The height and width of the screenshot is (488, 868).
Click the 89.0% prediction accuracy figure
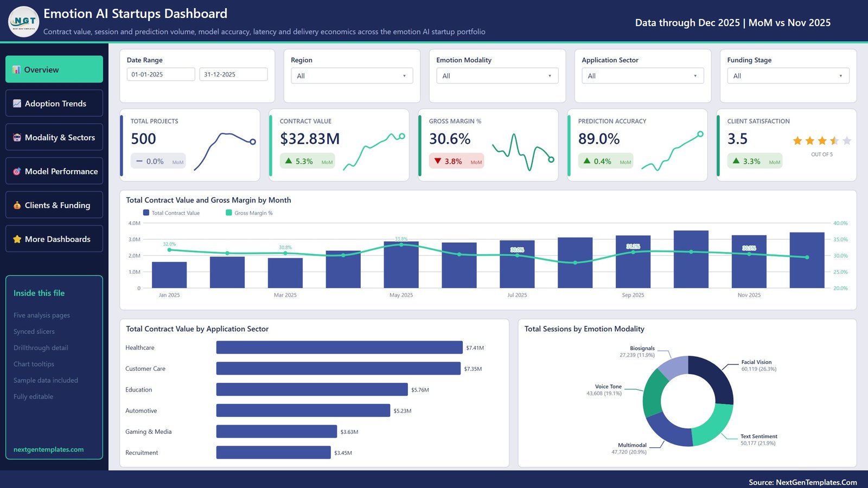click(599, 139)
